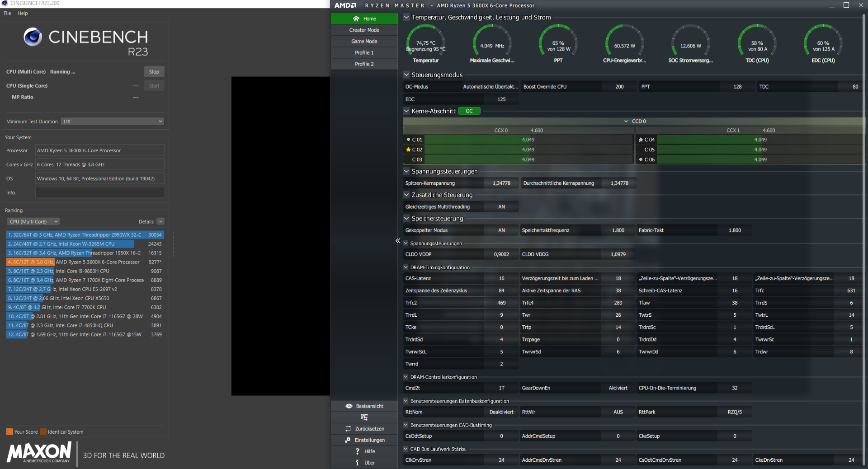Click the RttPark RZQ/5 value
The height and width of the screenshot is (469, 868).
735,412
